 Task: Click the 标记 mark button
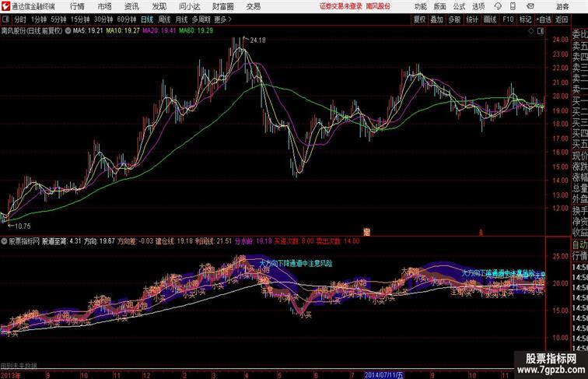point(525,19)
